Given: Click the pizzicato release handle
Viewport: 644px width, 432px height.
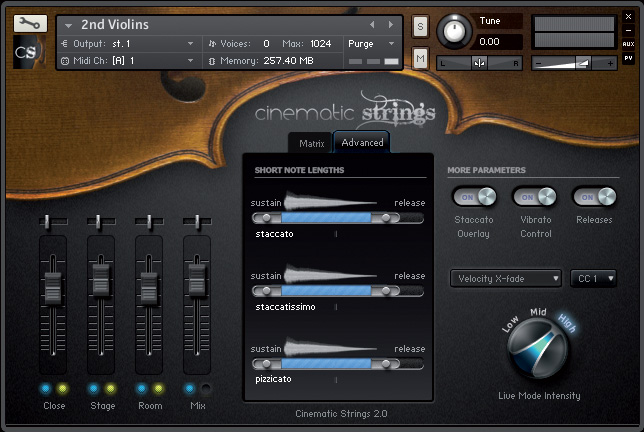Looking at the screenshot, I should [x=386, y=363].
